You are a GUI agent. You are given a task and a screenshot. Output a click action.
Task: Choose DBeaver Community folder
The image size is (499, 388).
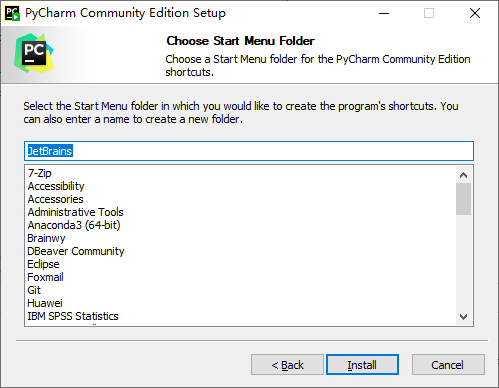pyautogui.click(x=76, y=251)
